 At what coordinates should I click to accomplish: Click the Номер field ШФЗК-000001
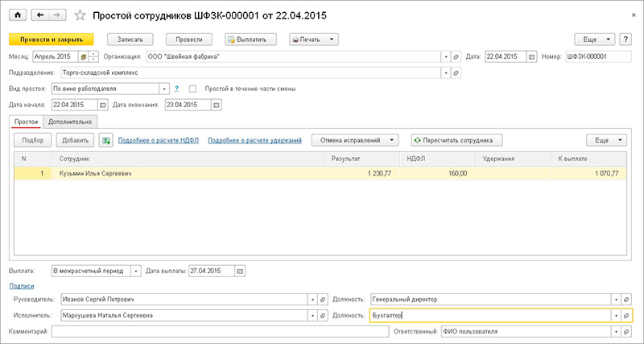pyautogui.click(x=598, y=56)
